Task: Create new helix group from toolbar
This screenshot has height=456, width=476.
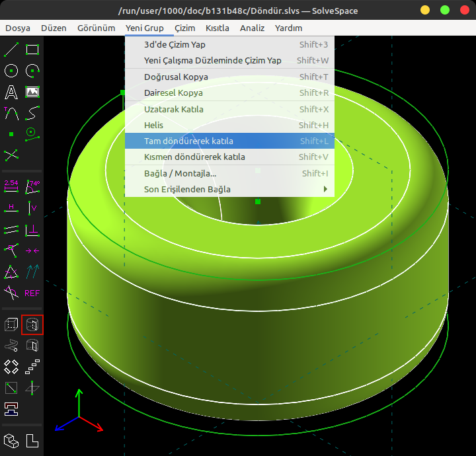Action: click(x=11, y=346)
